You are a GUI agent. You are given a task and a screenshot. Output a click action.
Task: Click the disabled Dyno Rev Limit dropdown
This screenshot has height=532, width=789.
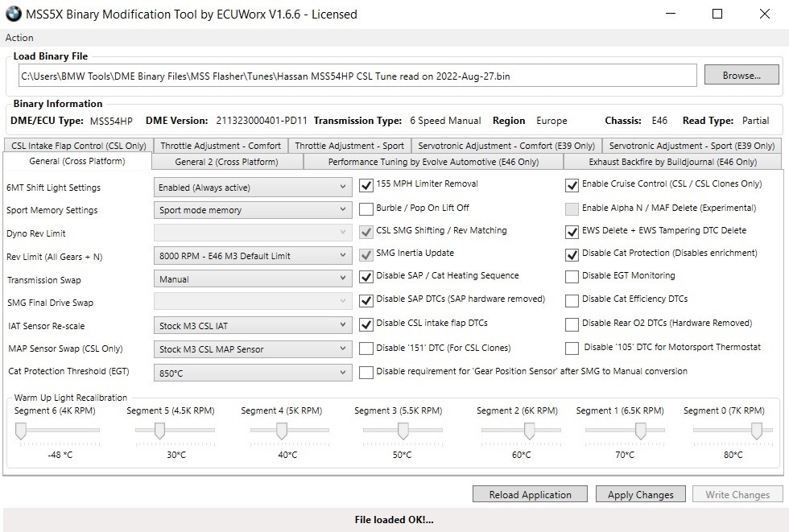[x=253, y=233]
